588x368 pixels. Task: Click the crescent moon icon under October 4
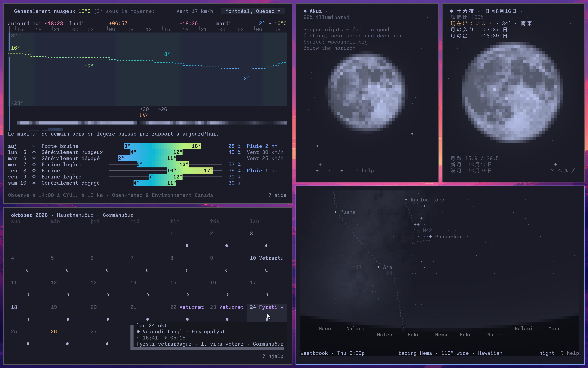[x=27, y=270]
